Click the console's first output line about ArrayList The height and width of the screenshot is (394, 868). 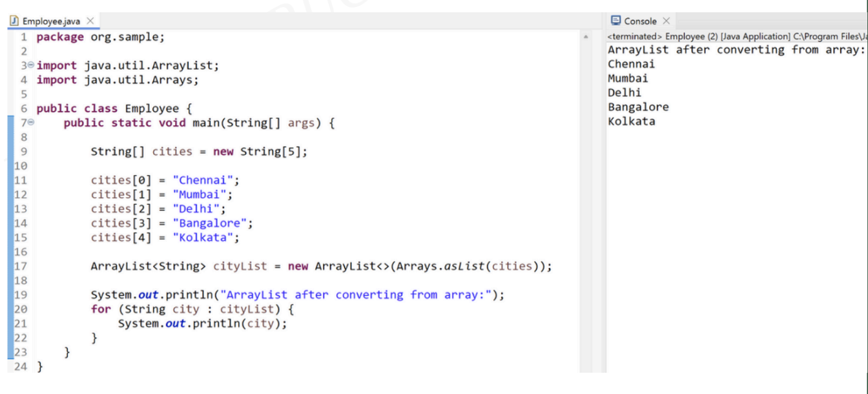736,50
